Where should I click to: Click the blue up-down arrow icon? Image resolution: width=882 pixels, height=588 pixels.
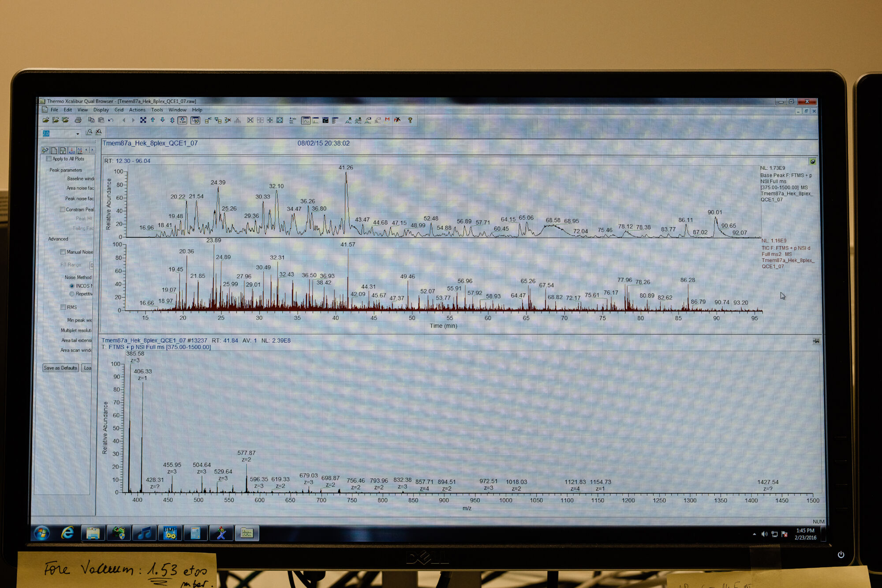tap(172, 120)
